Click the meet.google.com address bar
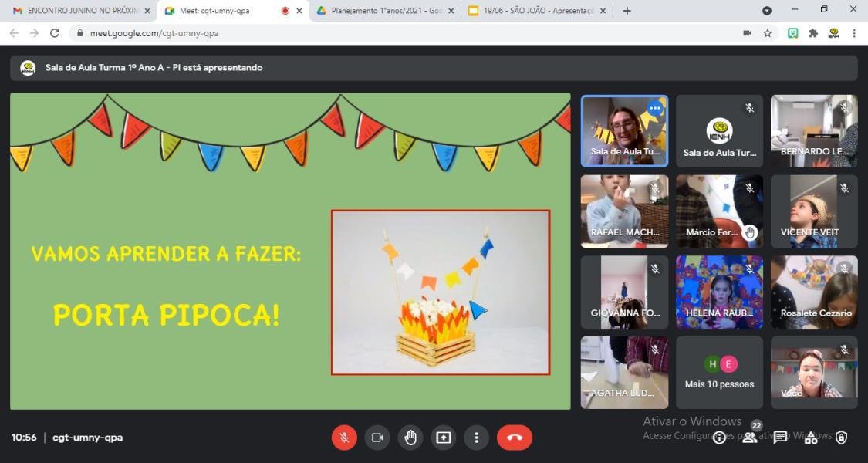The width and height of the screenshot is (868, 463). point(424,33)
